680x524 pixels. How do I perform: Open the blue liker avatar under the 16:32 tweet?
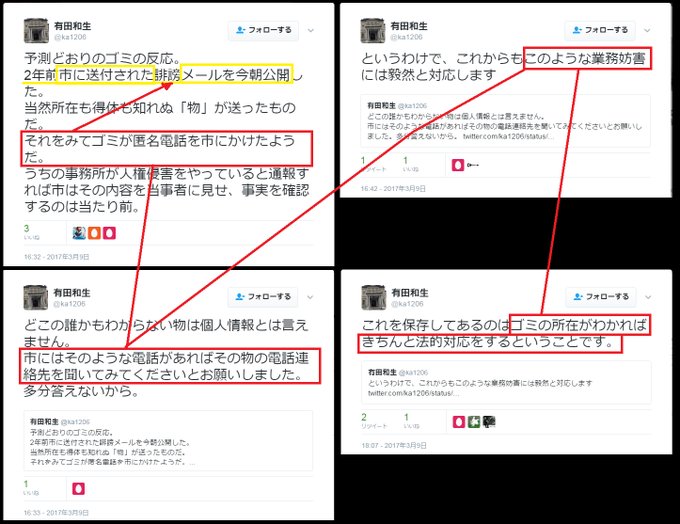[79, 233]
